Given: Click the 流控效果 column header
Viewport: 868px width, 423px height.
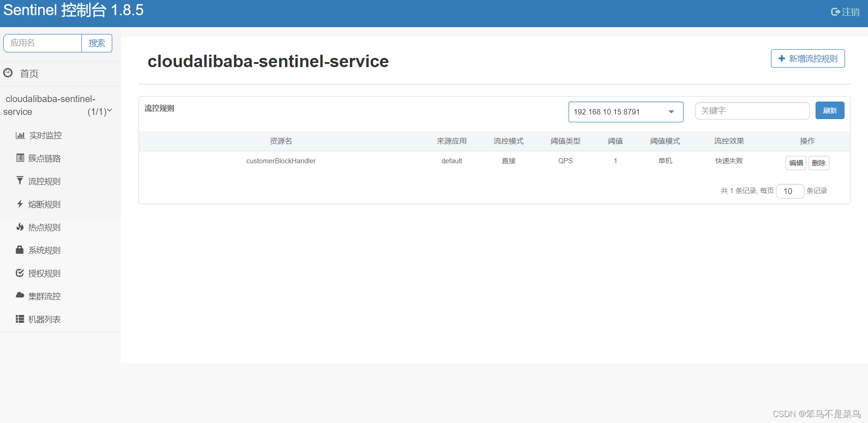Looking at the screenshot, I should (x=729, y=141).
